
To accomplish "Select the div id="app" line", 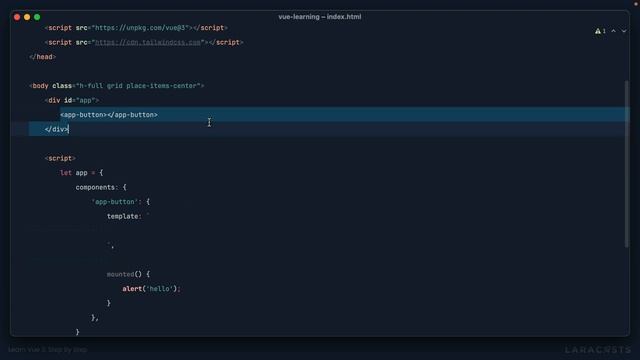I will pos(72,100).
